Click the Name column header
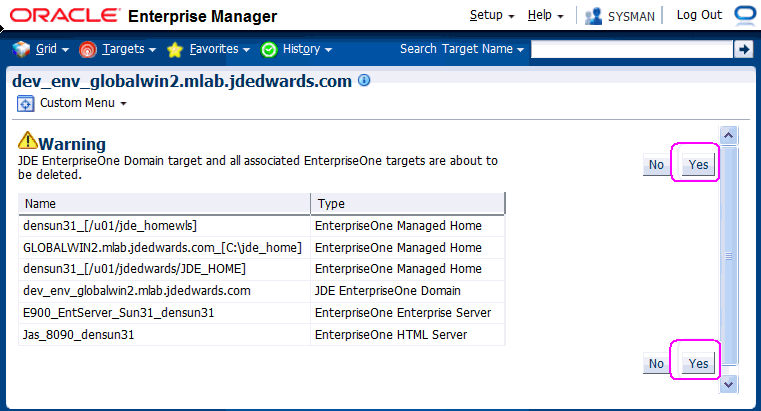This screenshot has height=411, width=761. pyautogui.click(x=164, y=204)
